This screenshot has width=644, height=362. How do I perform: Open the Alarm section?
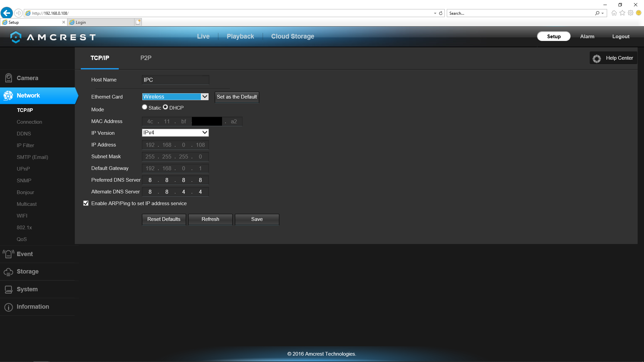(x=587, y=37)
